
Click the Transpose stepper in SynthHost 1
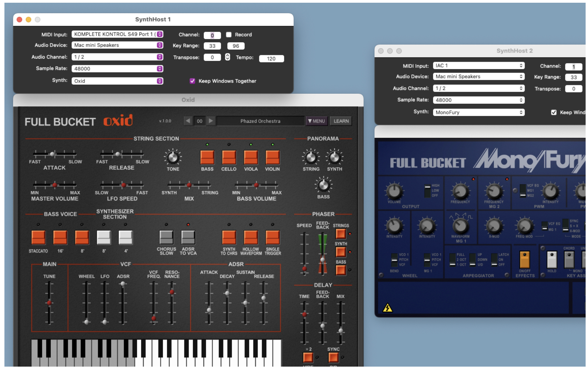point(228,57)
